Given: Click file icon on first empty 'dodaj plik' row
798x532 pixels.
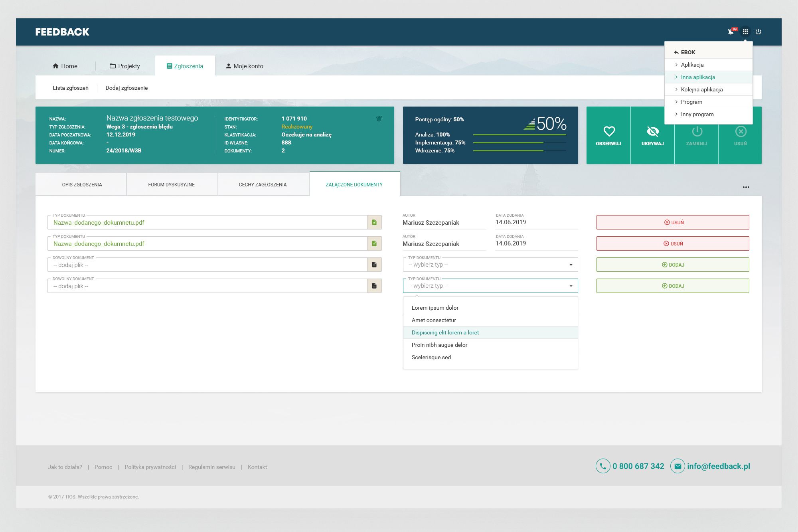Looking at the screenshot, I should 374,265.
